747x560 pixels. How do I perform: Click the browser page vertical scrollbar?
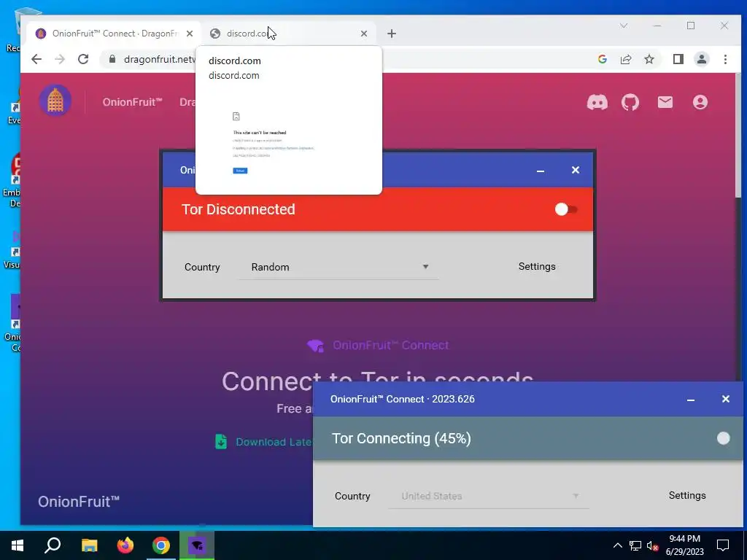pos(738,136)
